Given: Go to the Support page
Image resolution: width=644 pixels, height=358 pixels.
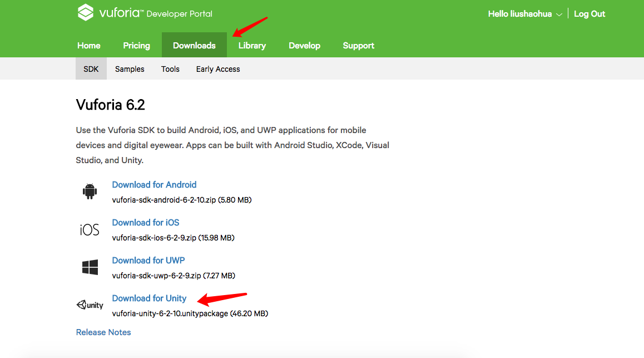Looking at the screenshot, I should click(x=359, y=46).
